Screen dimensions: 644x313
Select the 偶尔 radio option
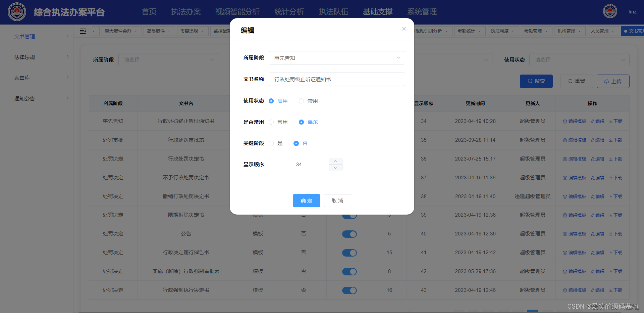(308, 122)
